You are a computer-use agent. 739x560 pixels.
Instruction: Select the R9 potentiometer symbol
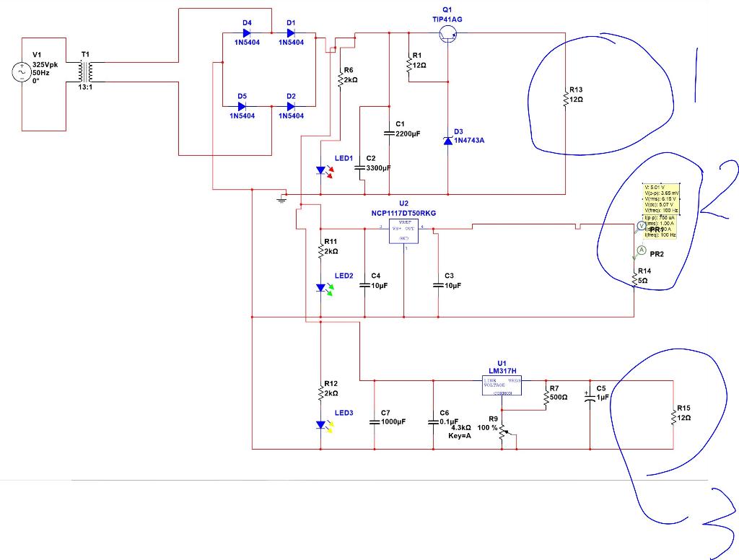coord(503,433)
